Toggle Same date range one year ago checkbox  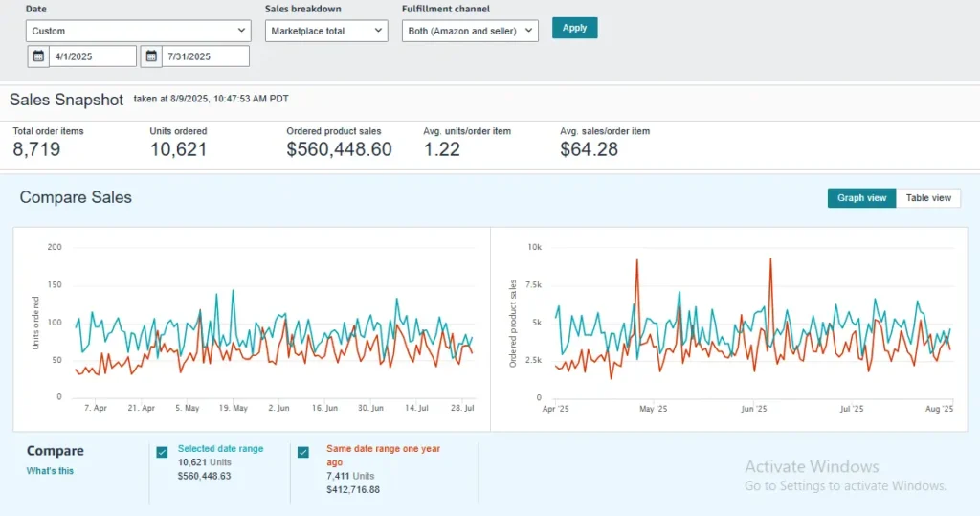coord(303,453)
